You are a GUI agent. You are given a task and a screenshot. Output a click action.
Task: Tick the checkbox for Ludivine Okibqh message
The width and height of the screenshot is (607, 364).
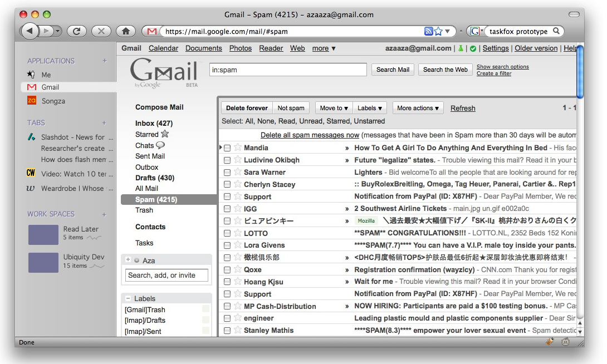point(227,160)
